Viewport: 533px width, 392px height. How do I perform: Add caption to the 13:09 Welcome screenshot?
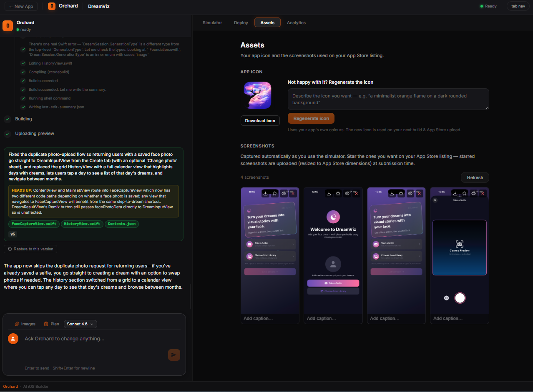(x=333, y=318)
